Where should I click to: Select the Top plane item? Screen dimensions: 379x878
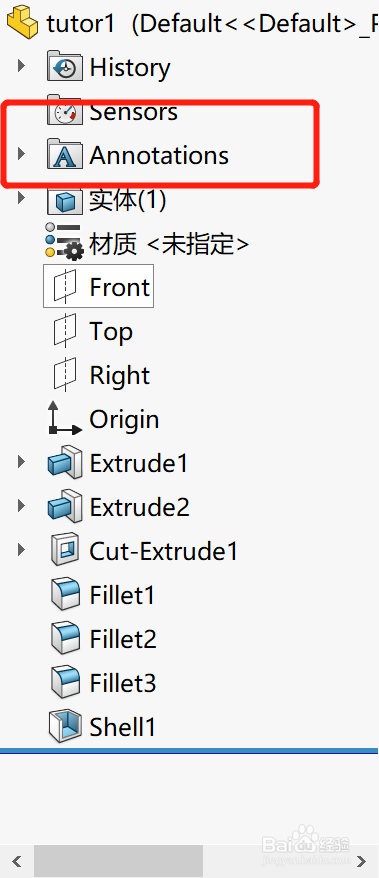point(93,331)
